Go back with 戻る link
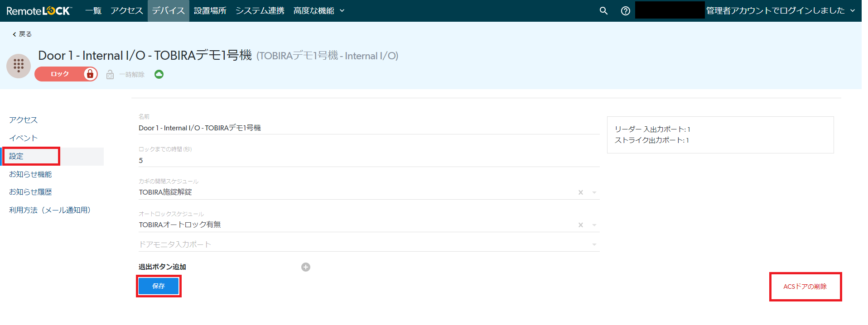The image size is (868, 325). coord(22,34)
